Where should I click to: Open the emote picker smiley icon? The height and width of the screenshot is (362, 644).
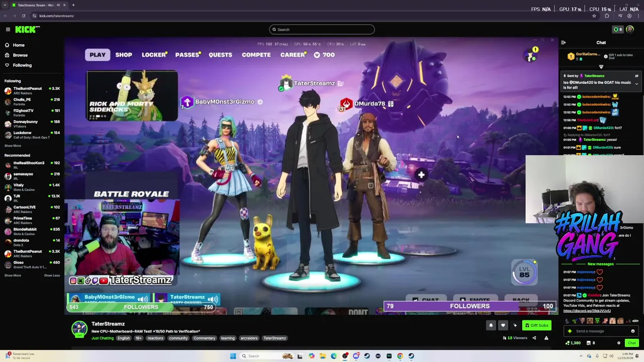pos(632,331)
